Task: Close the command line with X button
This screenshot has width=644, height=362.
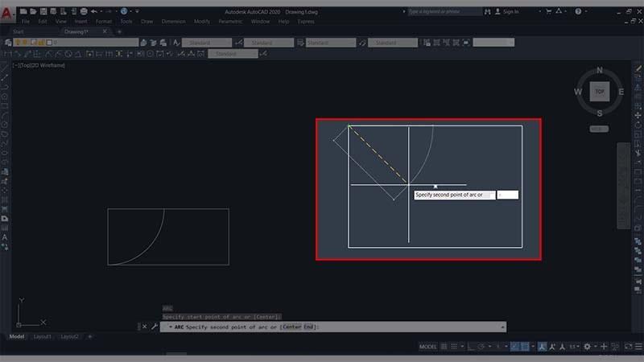Action: [144, 327]
